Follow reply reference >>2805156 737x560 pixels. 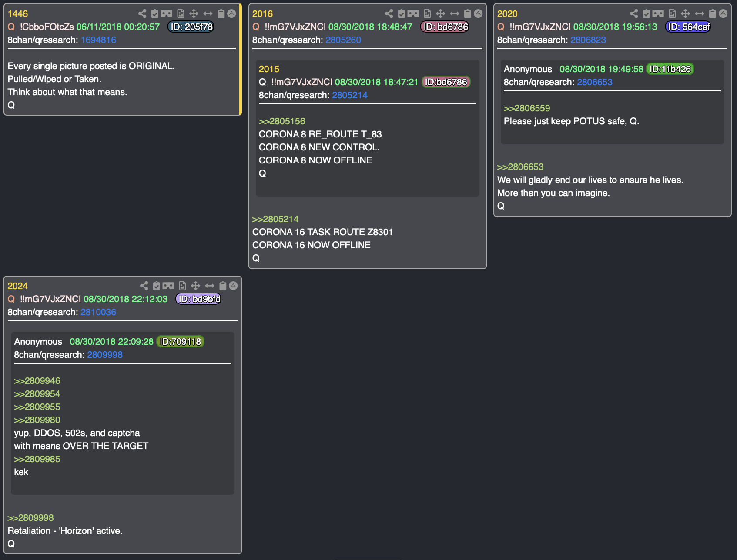(282, 121)
